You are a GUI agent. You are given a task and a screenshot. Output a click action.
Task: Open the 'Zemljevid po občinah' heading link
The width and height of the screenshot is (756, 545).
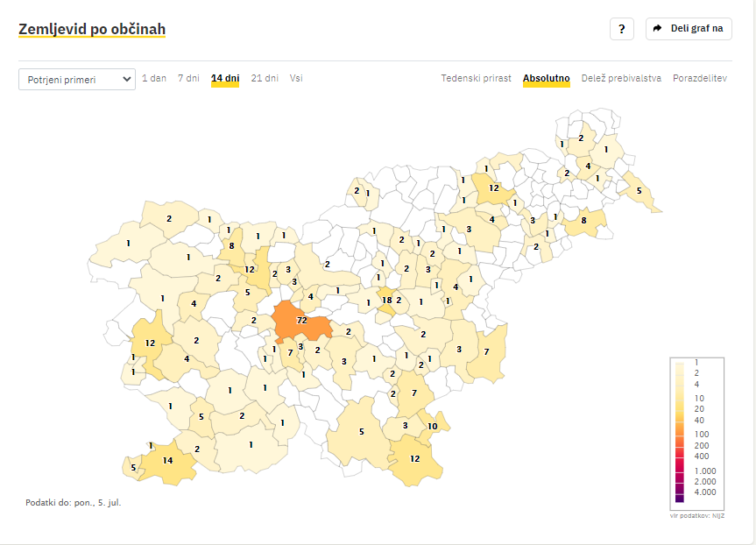92,30
